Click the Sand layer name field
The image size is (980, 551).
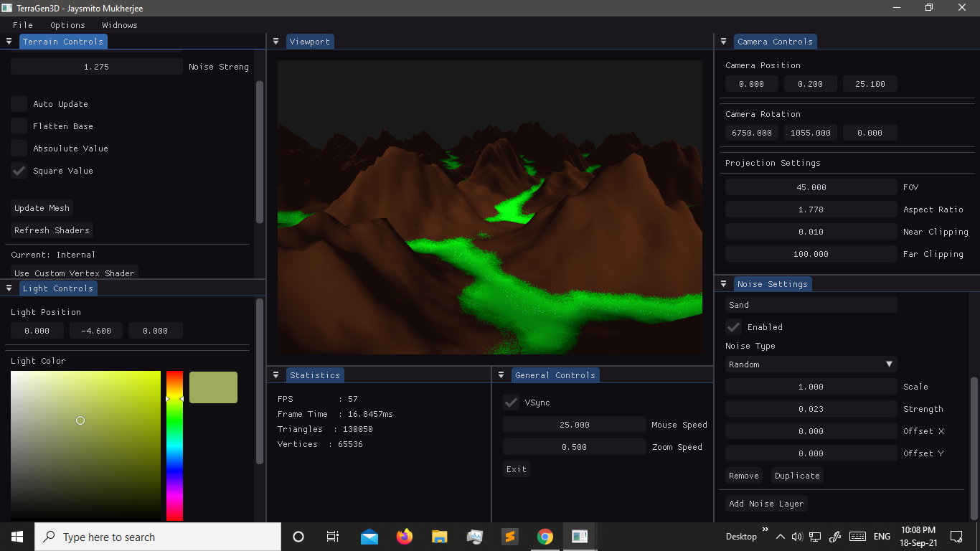pos(811,304)
